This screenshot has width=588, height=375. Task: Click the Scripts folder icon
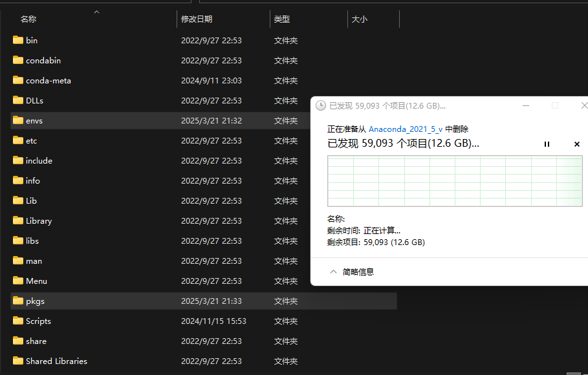tap(18, 321)
